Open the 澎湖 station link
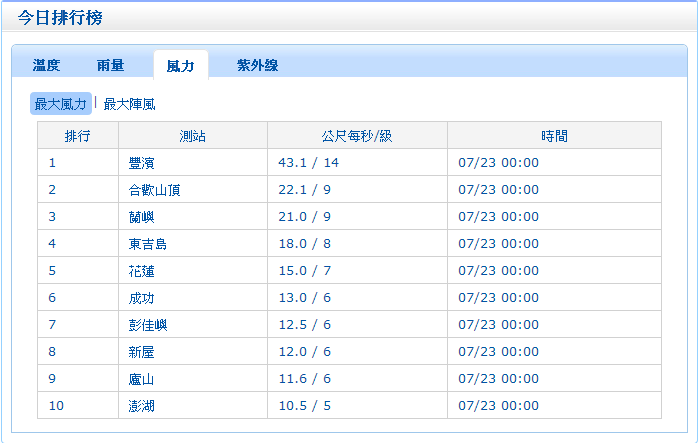This screenshot has width=699, height=443. [141, 406]
